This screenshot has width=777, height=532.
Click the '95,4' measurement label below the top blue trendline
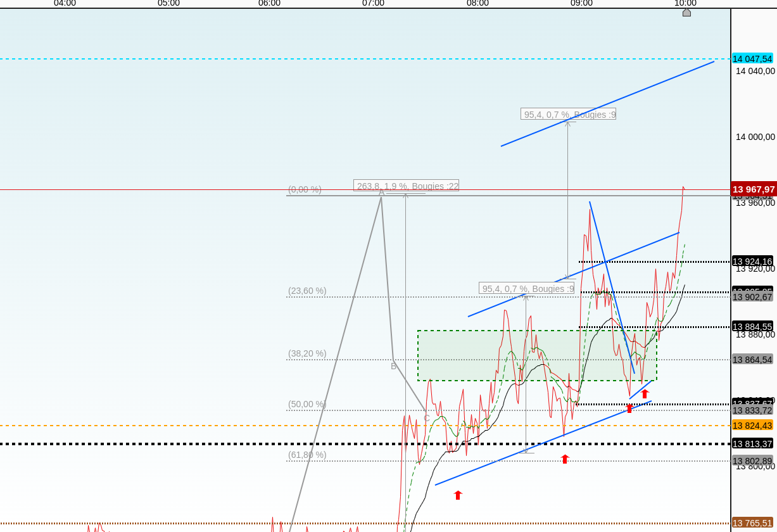click(x=568, y=114)
